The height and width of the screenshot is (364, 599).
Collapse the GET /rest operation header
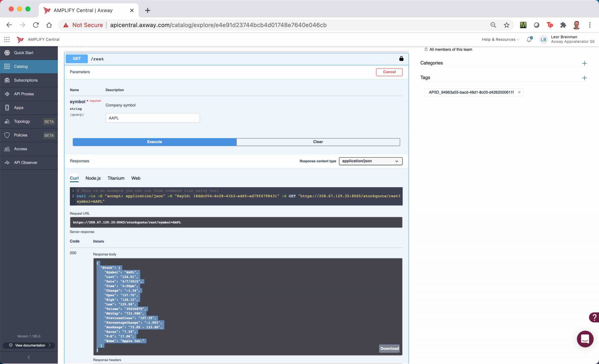236,59
